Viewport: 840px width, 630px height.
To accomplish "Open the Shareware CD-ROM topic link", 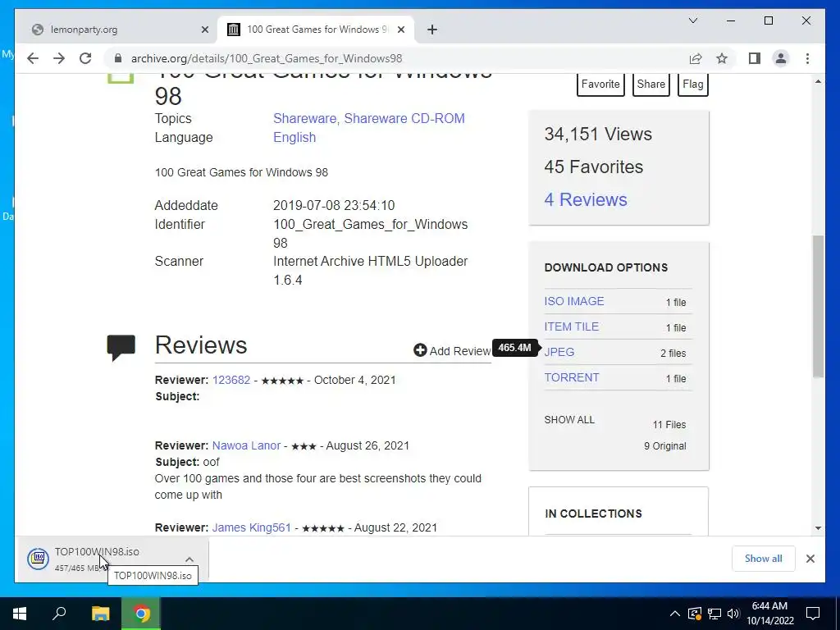I will [404, 118].
